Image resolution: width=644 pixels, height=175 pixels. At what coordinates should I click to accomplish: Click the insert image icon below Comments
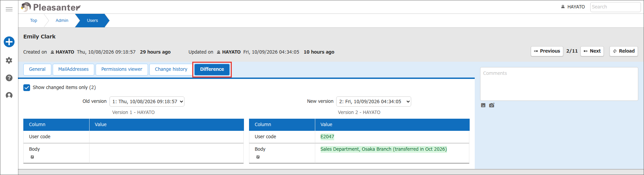coord(483,105)
